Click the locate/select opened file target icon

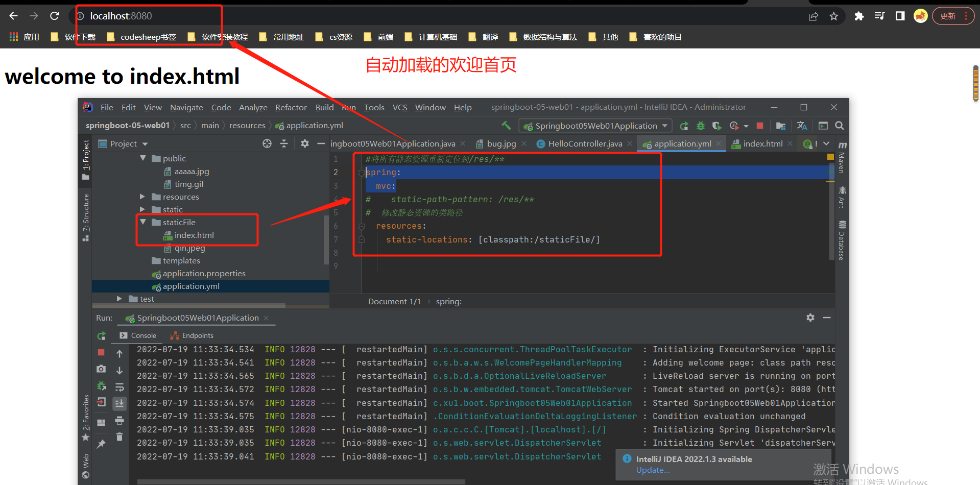coord(267,144)
